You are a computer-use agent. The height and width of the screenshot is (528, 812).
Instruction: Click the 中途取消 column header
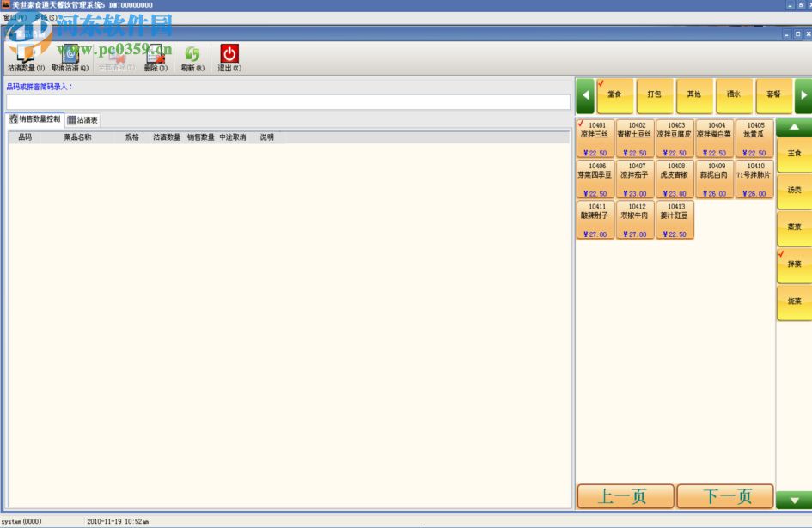tap(233, 137)
